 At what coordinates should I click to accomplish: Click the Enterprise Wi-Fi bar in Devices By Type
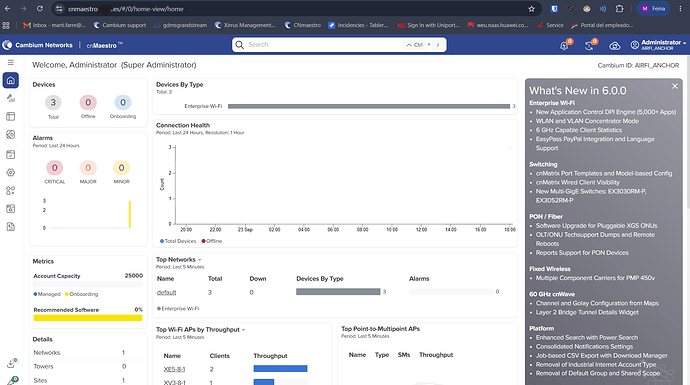pyautogui.click(x=369, y=106)
